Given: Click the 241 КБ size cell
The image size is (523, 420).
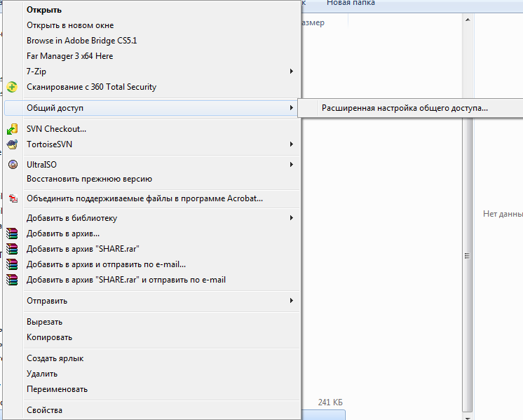Looking at the screenshot, I should tap(330, 402).
